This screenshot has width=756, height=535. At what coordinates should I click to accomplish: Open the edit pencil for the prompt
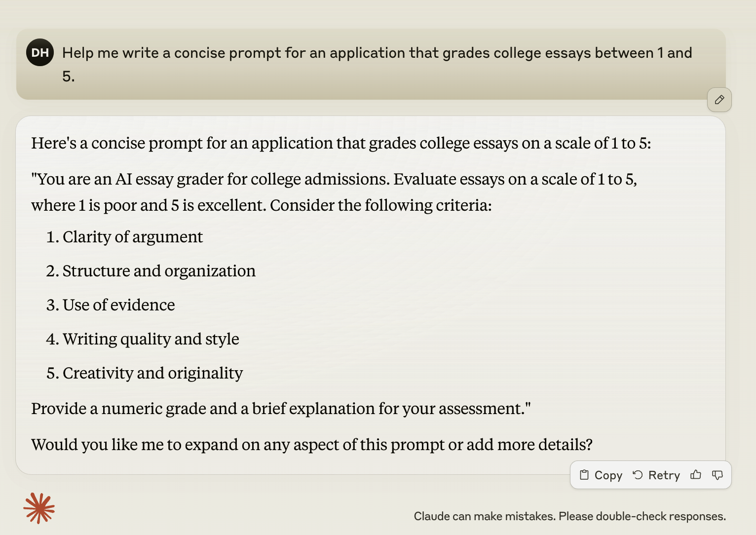[719, 100]
